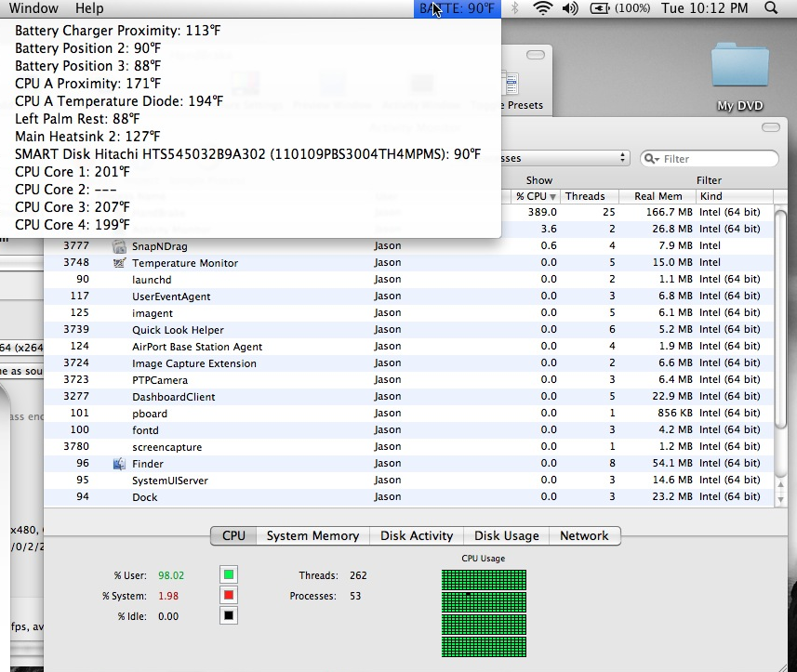Select CPU Core 3: 207°F entry
This screenshot has height=672, width=797.
coord(250,207)
